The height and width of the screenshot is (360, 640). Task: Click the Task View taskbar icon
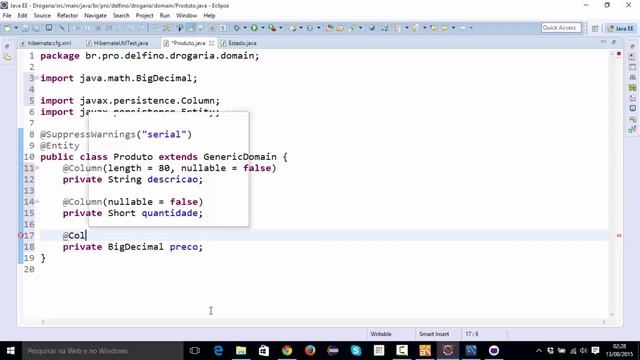point(195,351)
